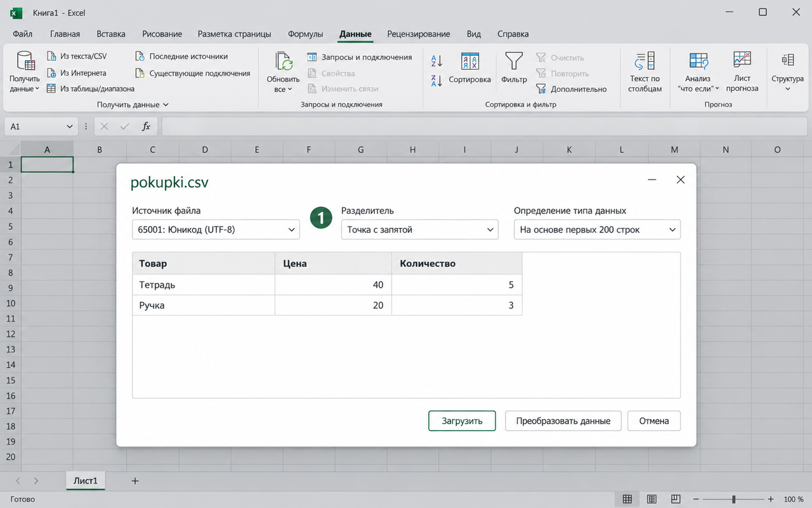The height and width of the screenshot is (508, 812).
Task: Add a new sheet with plus button
Action: coord(134,481)
